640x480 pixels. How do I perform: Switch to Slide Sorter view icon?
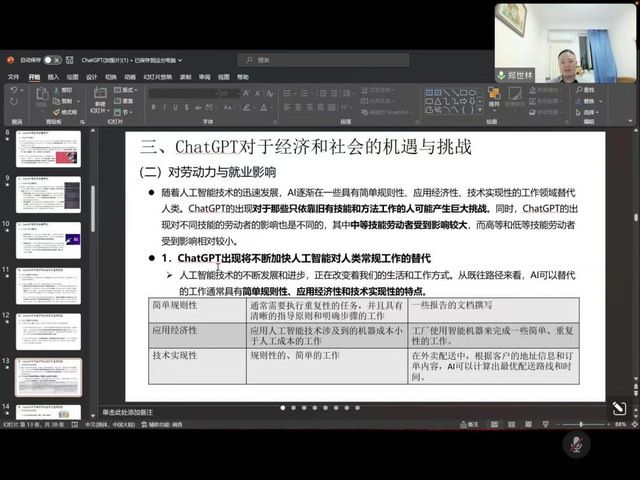(511, 424)
